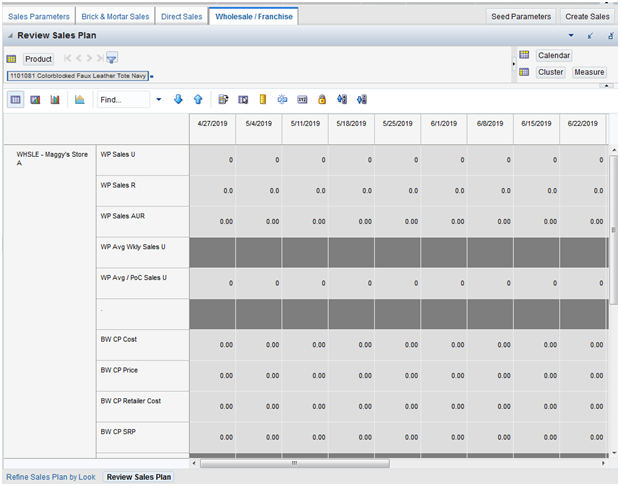Collapse the page edge area arrow

tap(607, 85)
